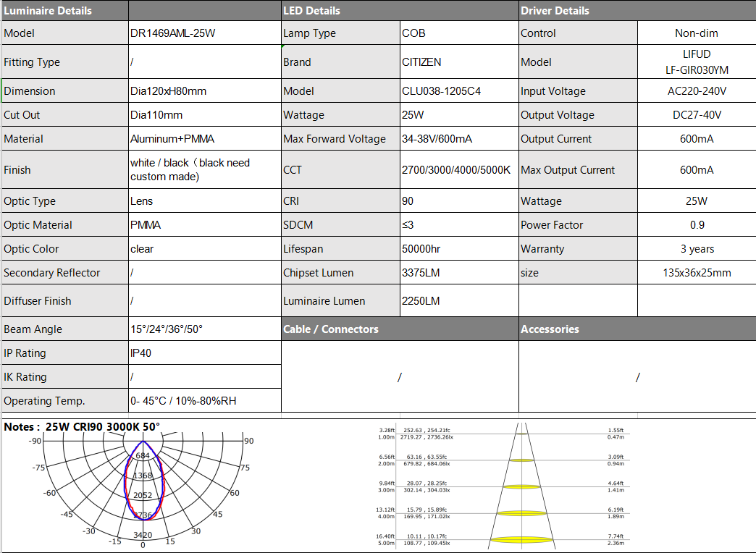Select the IP40 rating cell
Image resolution: width=756 pixels, height=553 pixels.
point(205,353)
